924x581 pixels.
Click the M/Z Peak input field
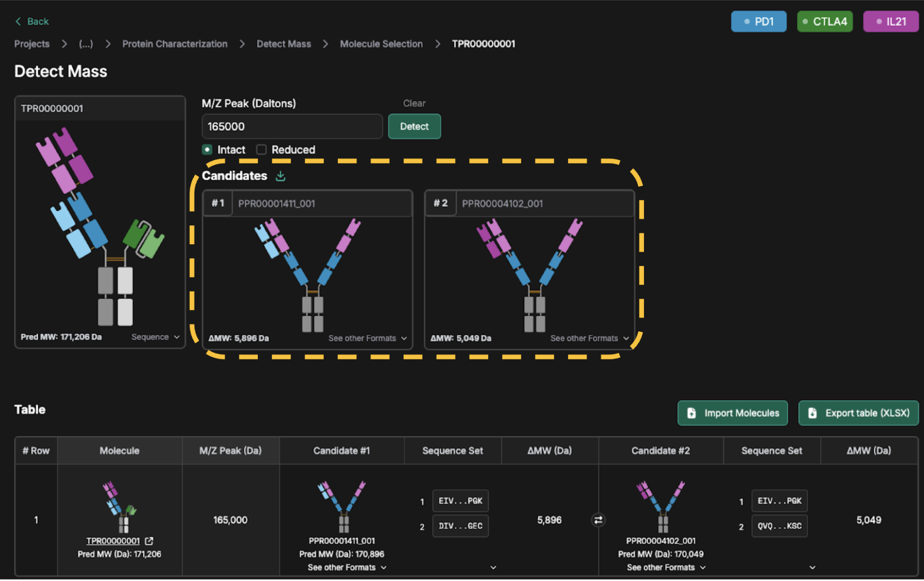click(292, 126)
